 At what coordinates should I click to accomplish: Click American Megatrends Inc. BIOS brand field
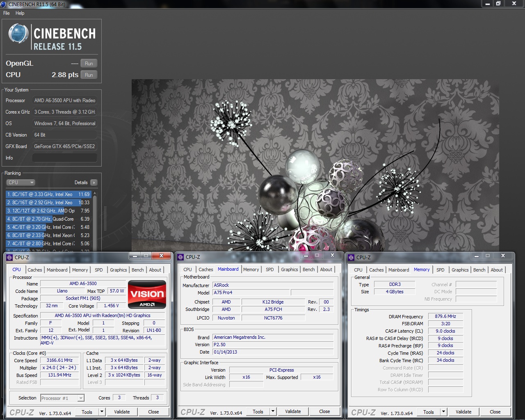point(273,337)
